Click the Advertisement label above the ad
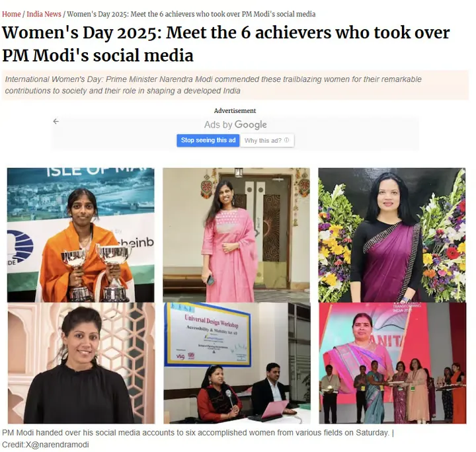This screenshot has height=452, width=476. pos(235,111)
